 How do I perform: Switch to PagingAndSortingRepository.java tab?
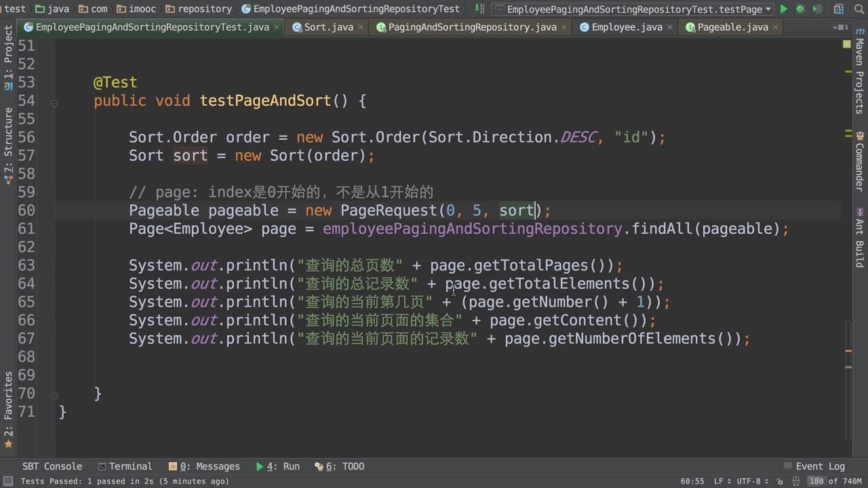click(472, 27)
